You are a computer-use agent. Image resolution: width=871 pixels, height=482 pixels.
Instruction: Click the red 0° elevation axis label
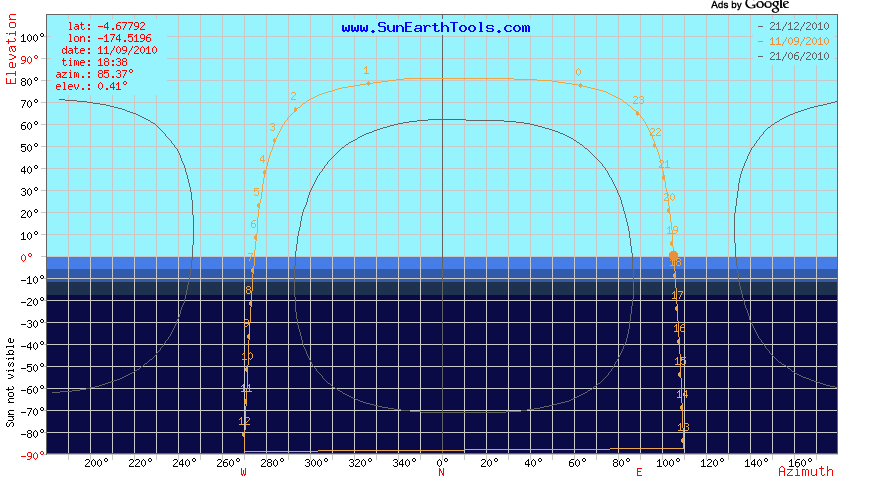point(27,258)
